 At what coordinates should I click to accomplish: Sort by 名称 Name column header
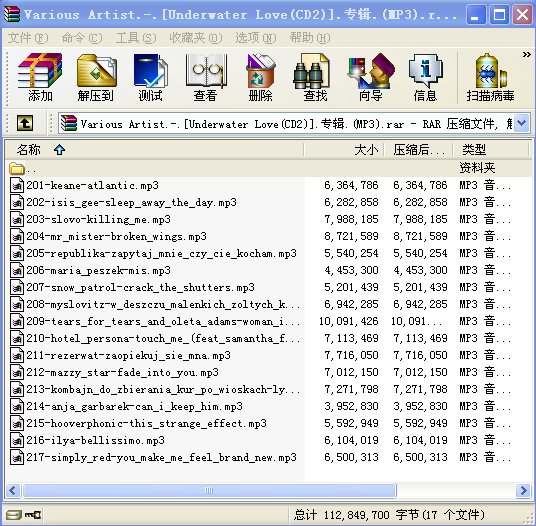pos(155,150)
